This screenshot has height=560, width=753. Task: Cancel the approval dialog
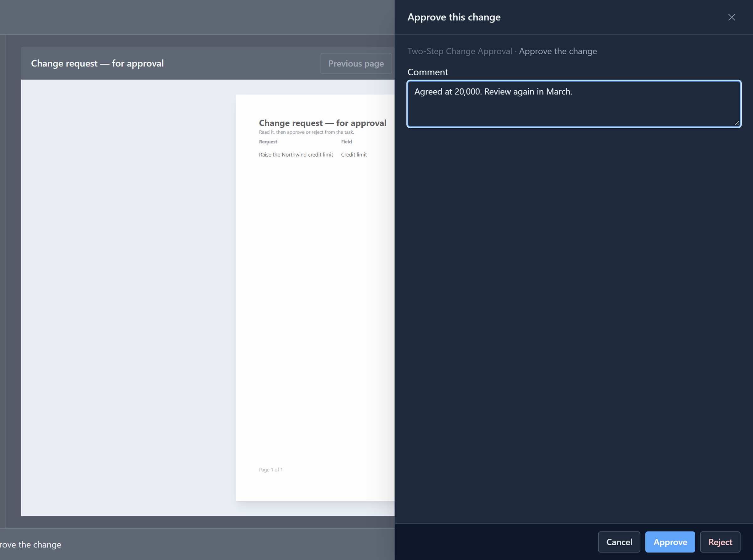coord(619,542)
